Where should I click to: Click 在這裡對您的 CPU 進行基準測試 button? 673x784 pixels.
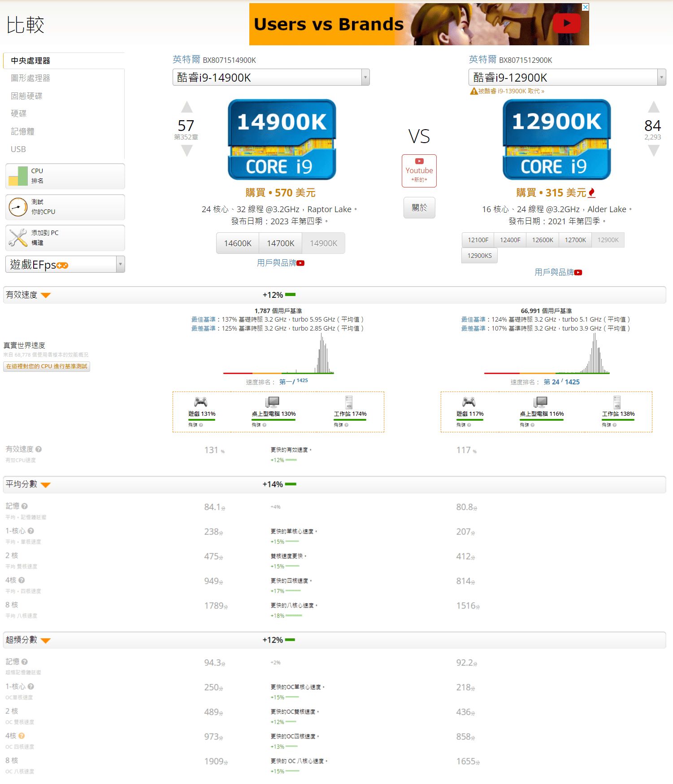click(x=47, y=366)
